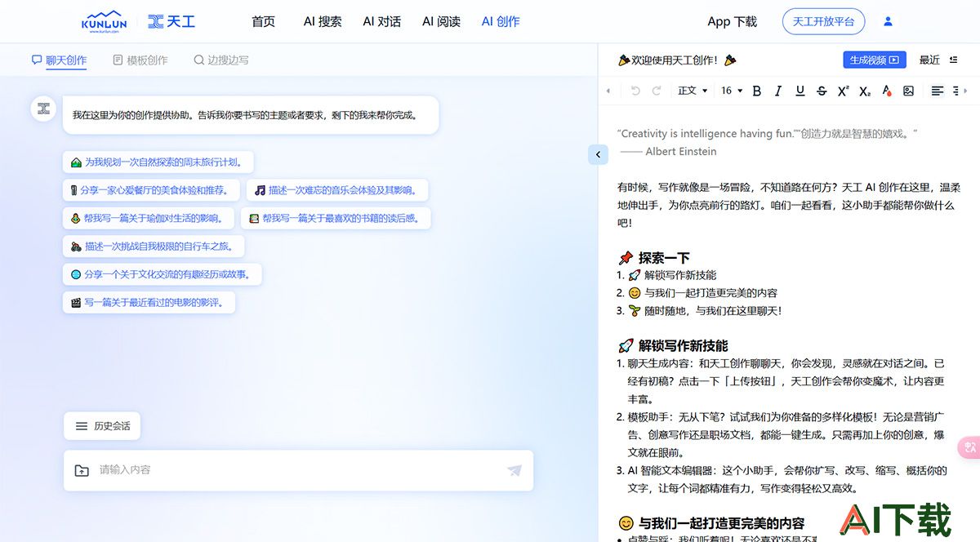Switch to the 聊天创作 tab

point(59,60)
